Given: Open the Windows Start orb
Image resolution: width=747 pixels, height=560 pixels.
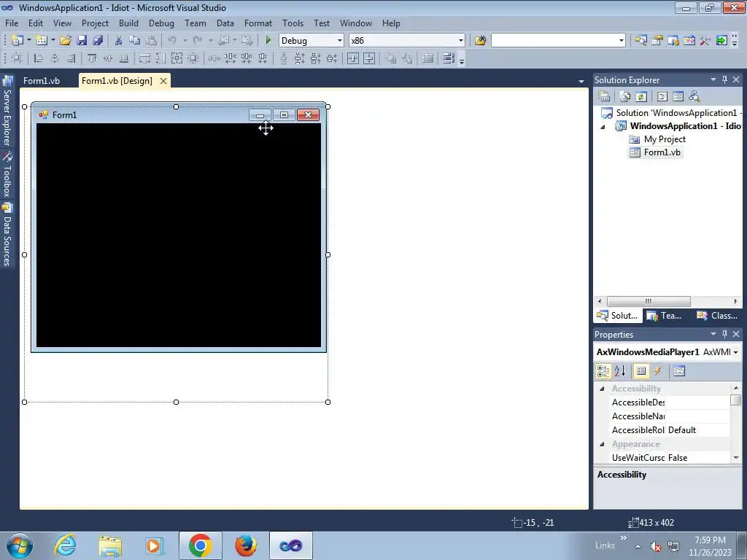Looking at the screenshot, I should pyautogui.click(x=19, y=545).
